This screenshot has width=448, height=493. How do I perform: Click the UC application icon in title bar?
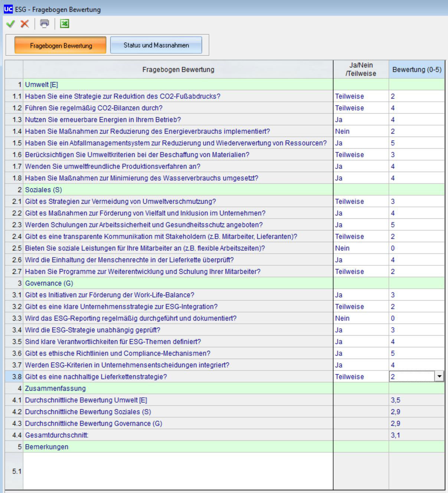8,9
